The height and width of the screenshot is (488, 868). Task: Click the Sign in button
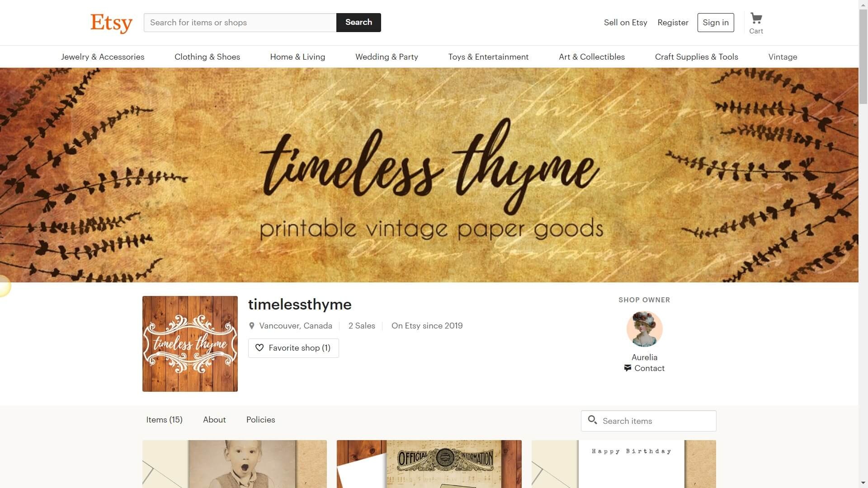pos(716,23)
